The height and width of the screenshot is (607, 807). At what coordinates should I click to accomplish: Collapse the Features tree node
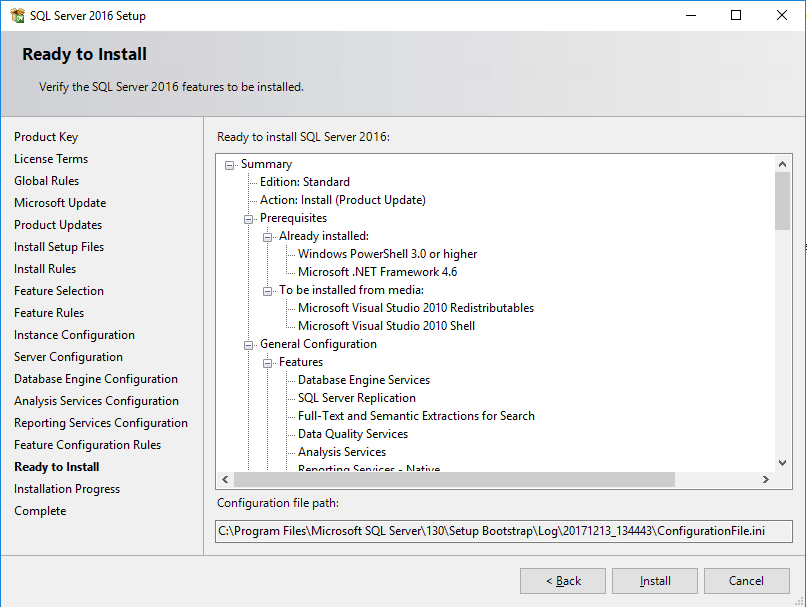tap(268, 363)
